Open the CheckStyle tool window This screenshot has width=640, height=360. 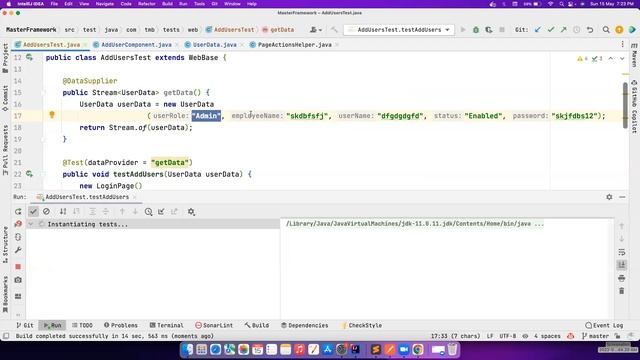(x=361, y=325)
